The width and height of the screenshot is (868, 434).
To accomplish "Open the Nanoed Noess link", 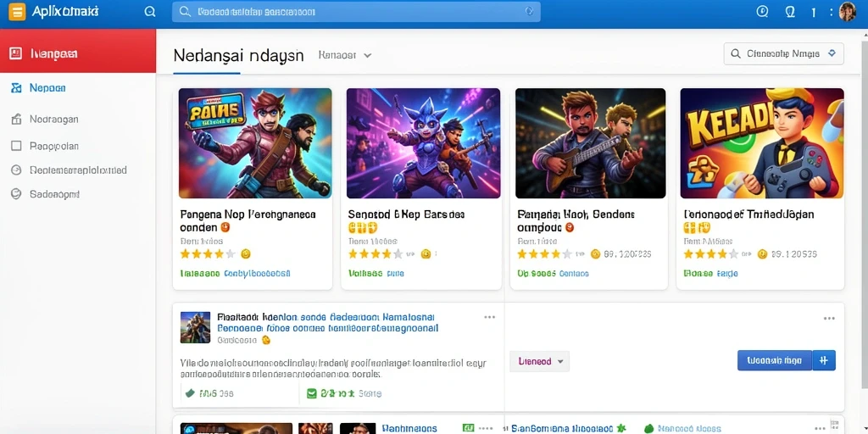I will coord(690,428).
